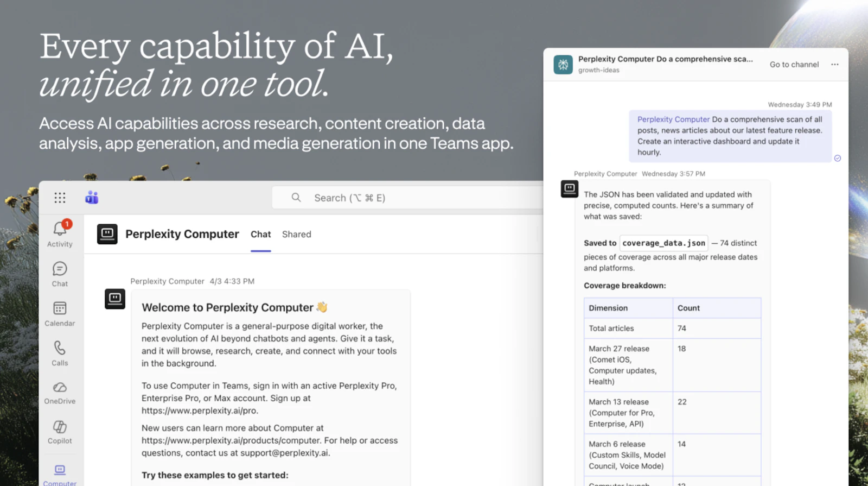Click the Wednesday 3:49 PM timestamp
This screenshot has width=868, height=486.
coord(800,105)
